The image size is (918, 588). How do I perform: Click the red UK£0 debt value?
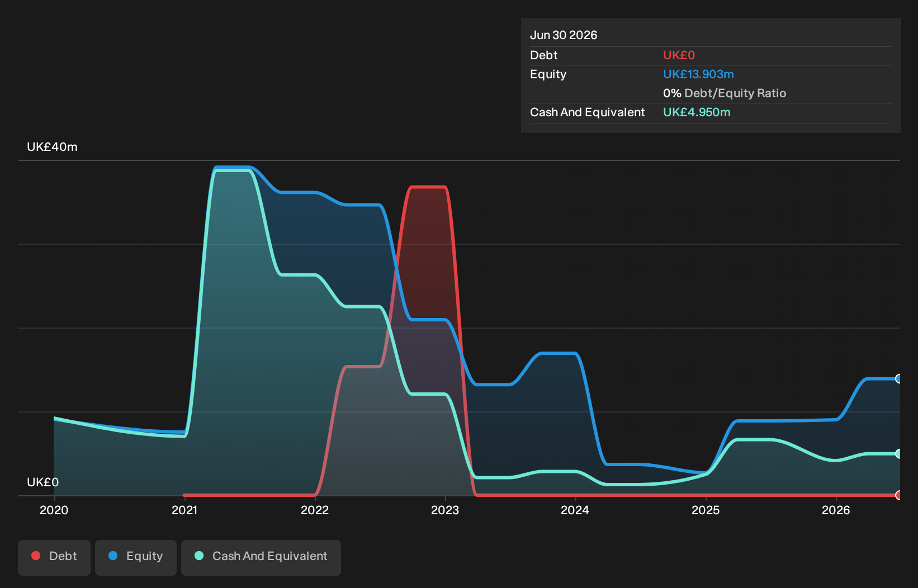click(679, 55)
